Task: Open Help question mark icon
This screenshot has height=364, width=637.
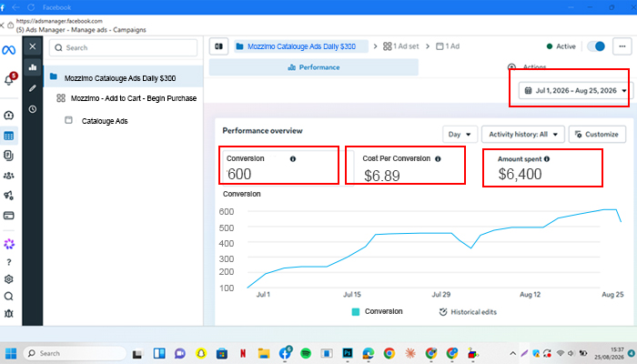Action: pos(9,262)
